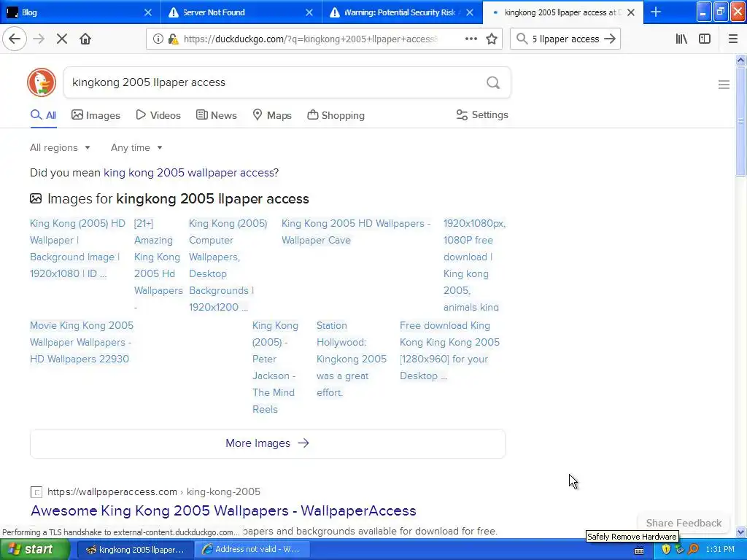Click the Share Feedback button
Screen dimensions: 747x560
coord(684,523)
